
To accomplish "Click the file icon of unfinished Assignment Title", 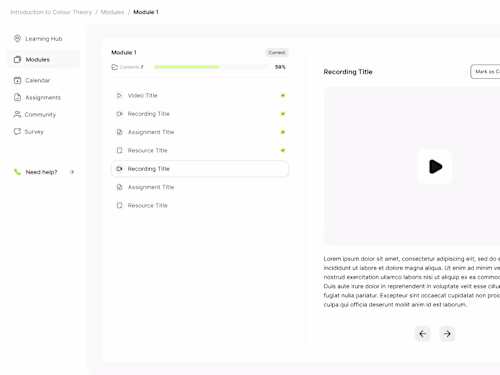I will point(119,187).
